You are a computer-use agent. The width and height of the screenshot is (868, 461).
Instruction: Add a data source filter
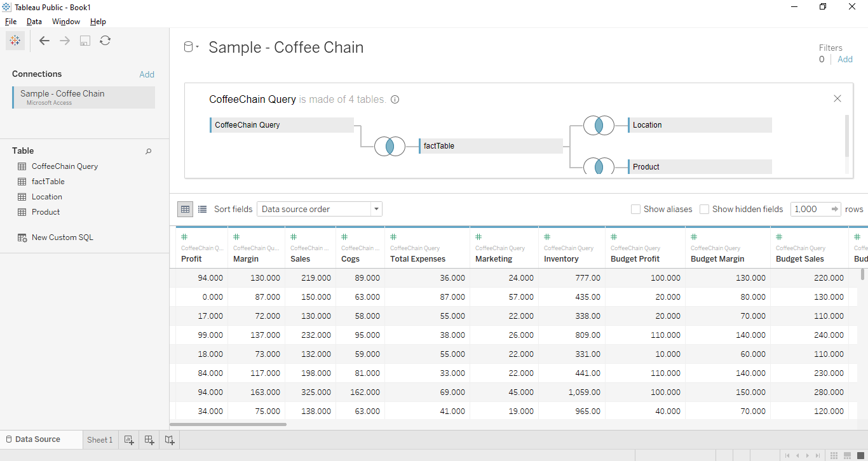(845, 59)
